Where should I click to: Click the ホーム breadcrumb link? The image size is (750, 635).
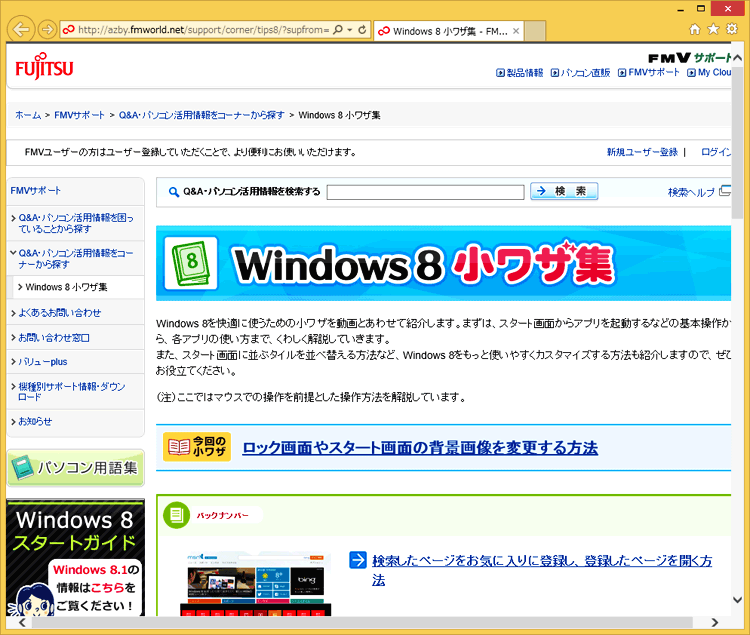click(28, 115)
